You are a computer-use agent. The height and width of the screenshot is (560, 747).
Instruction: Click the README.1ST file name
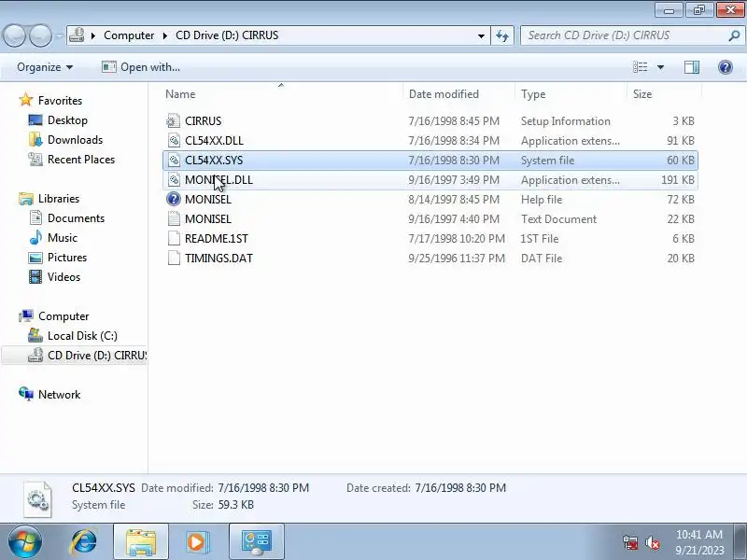click(x=217, y=238)
